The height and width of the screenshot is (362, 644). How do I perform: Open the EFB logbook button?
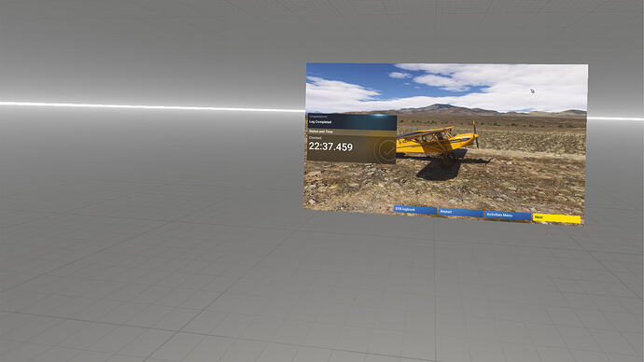coord(414,210)
